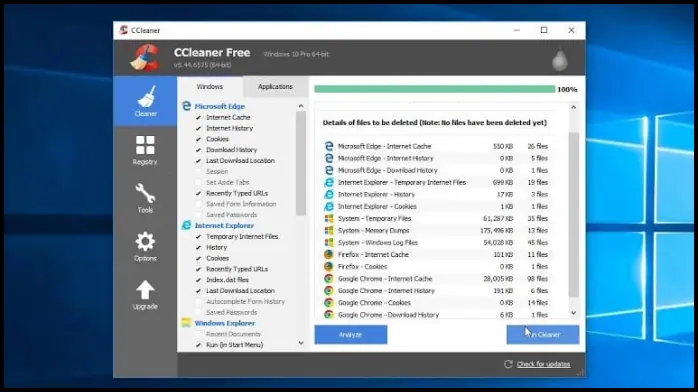Uncheck Index.dat files under Internet Explorer
The width and height of the screenshot is (698, 392).
[x=199, y=280]
